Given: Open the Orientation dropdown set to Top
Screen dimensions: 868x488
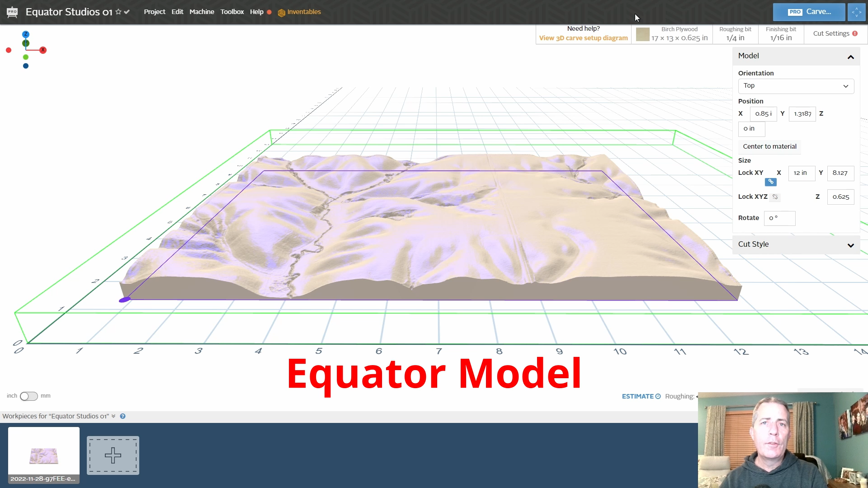Looking at the screenshot, I should [x=795, y=86].
